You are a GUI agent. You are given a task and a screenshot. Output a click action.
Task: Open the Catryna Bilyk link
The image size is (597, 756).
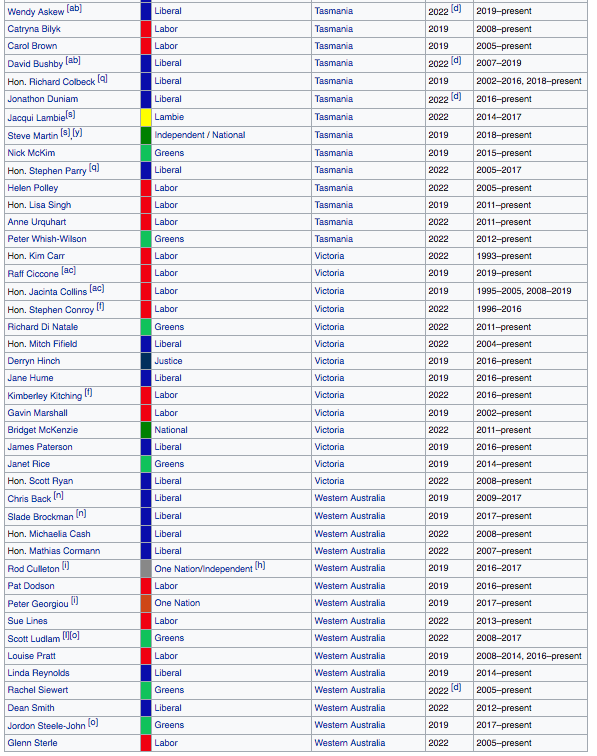tap(34, 29)
